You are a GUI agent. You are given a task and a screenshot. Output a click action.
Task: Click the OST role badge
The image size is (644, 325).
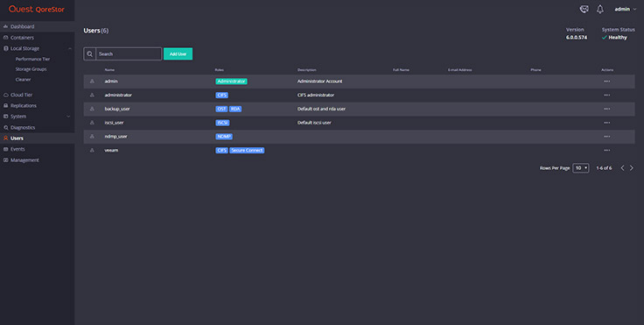pos(221,109)
